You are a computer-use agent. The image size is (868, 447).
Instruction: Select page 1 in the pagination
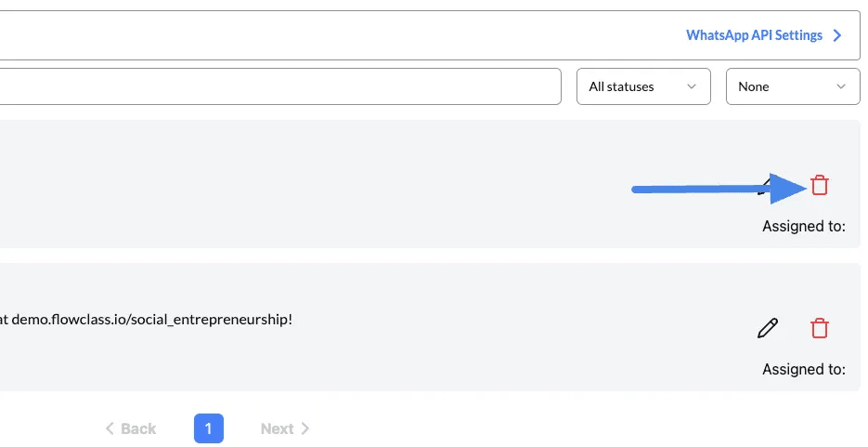point(209,428)
